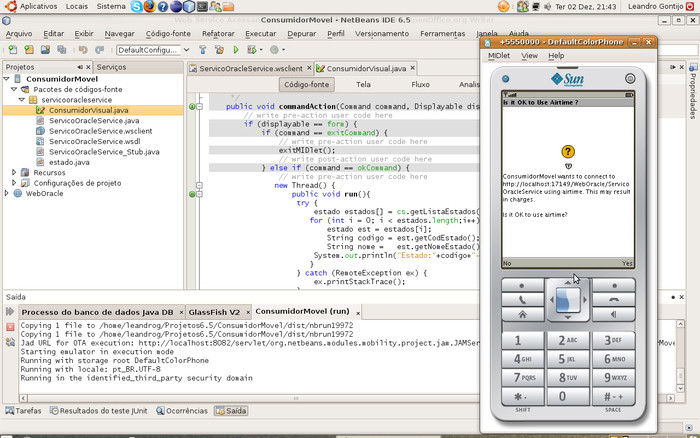This screenshot has height=438, width=700.
Task: Click the Build Main Project hammer icon
Action: click(x=203, y=50)
